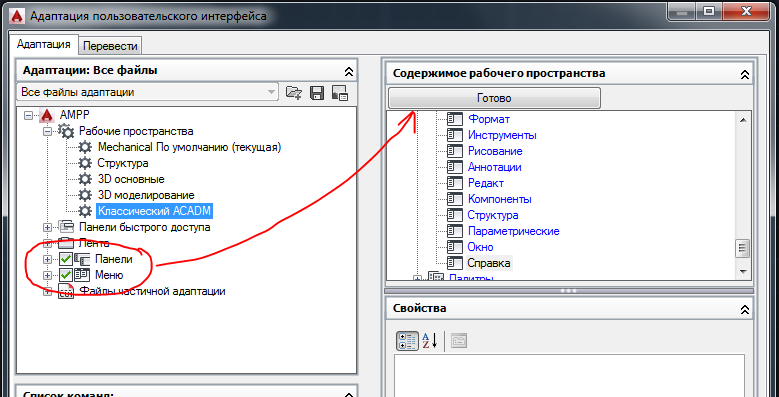Screen dimensions: 779x397
Task: Click the Панели быстрого доступа icon
Action: click(66, 227)
